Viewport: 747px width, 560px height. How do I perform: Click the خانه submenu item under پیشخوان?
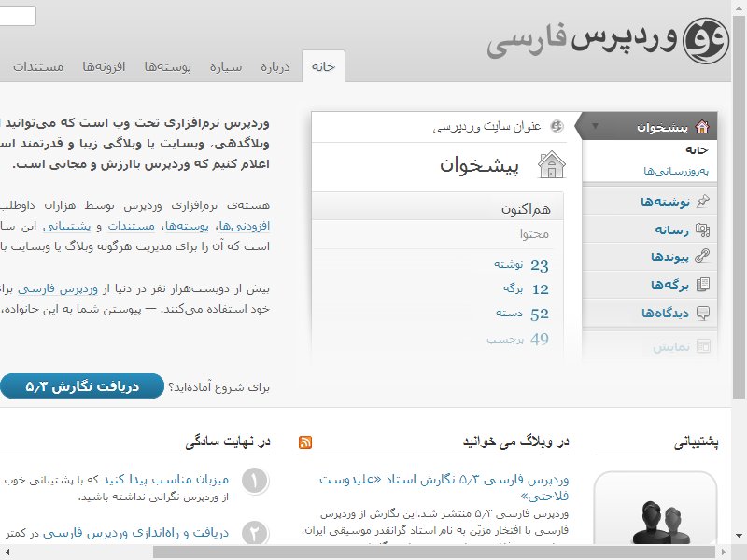[697, 150]
